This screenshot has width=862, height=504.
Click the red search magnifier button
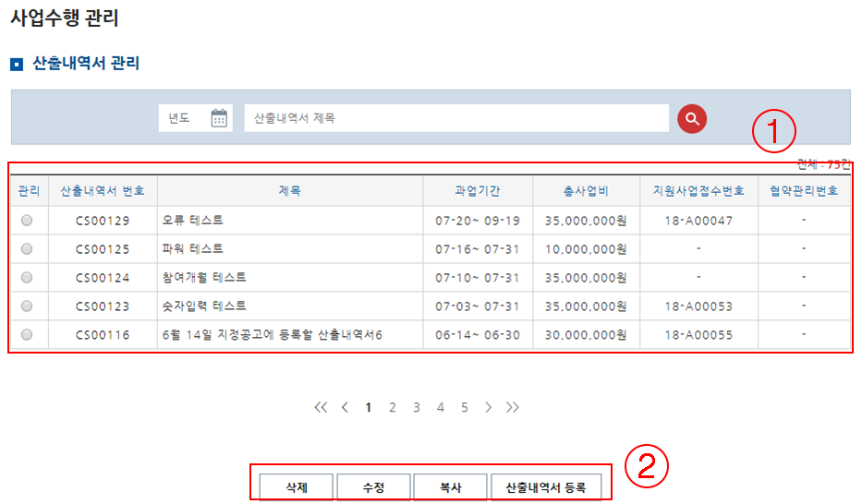(x=692, y=118)
